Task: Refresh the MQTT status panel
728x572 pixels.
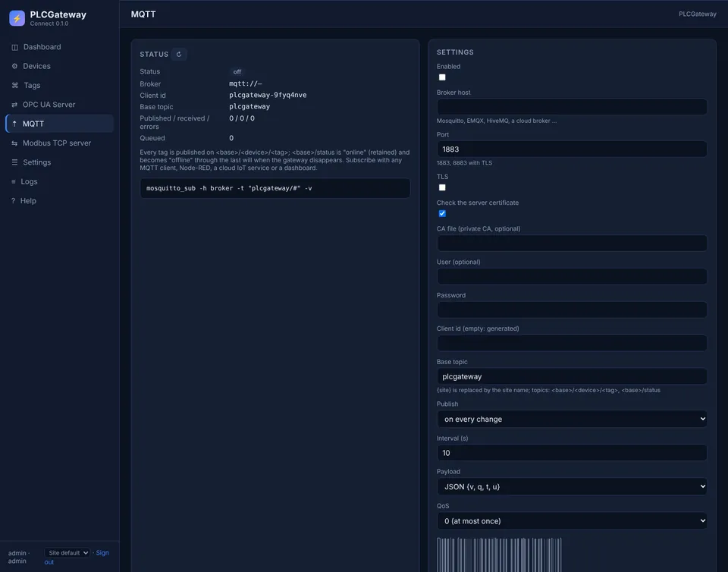Action: [x=179, y=55]
